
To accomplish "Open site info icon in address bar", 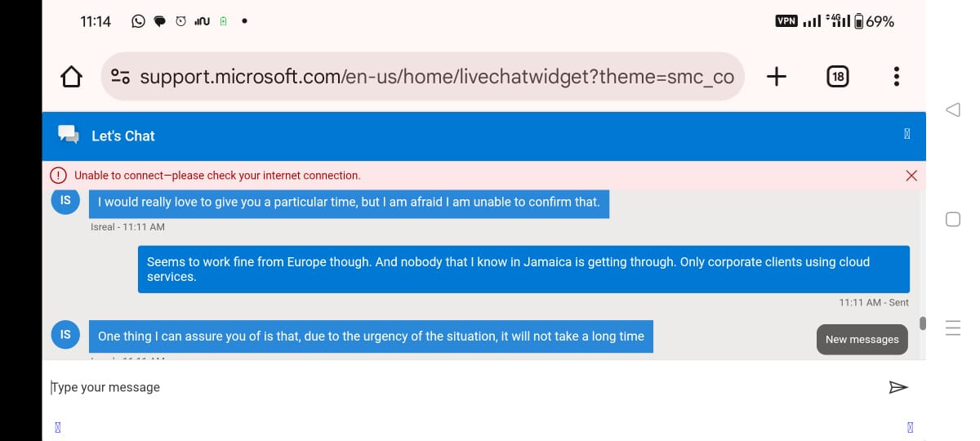I will click(120, 77).
